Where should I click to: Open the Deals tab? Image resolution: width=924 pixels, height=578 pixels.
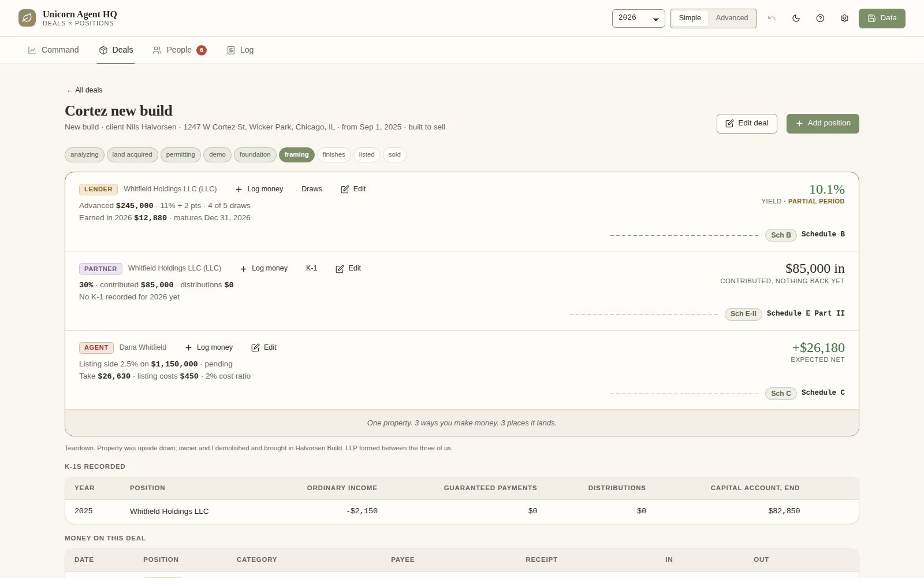point(116,50)
